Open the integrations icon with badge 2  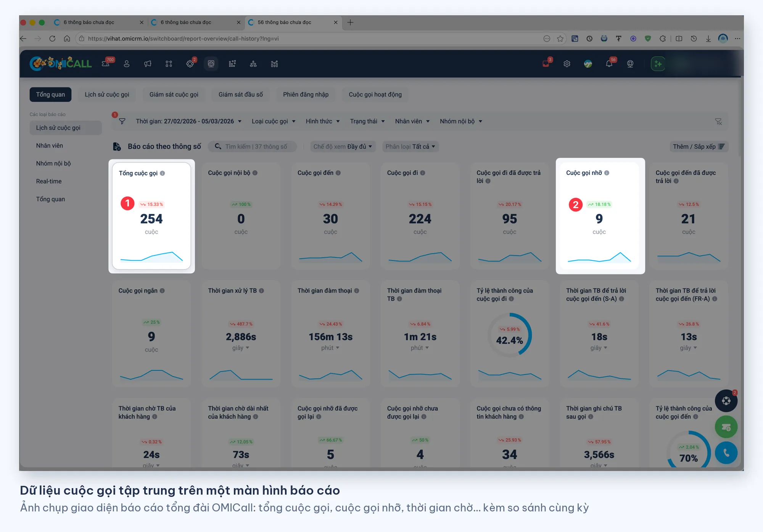click(x=190, y=64)
